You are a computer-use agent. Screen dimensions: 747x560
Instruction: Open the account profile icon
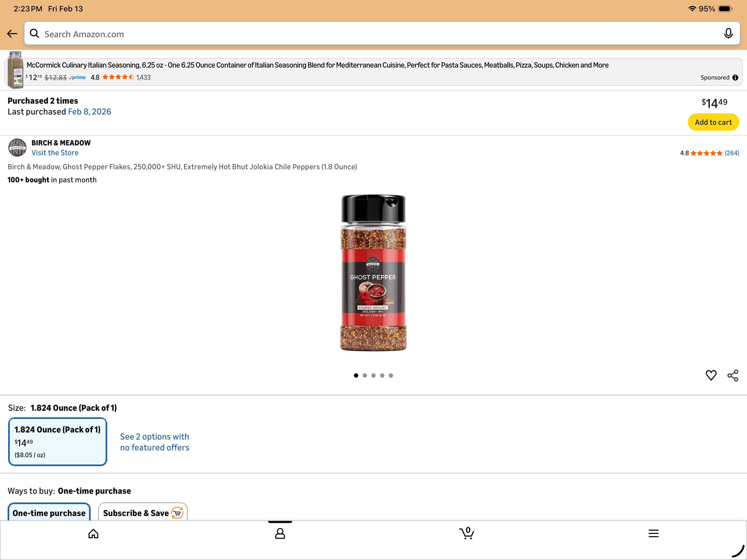280,534
